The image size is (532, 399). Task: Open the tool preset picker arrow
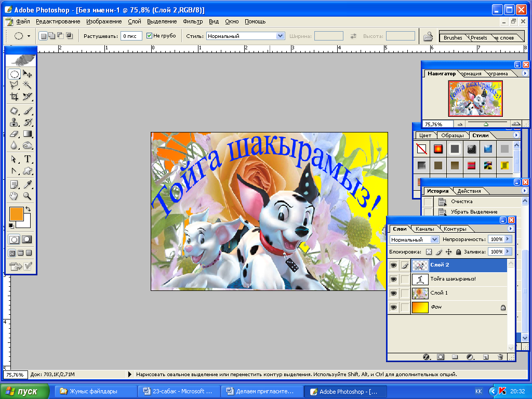29,36
